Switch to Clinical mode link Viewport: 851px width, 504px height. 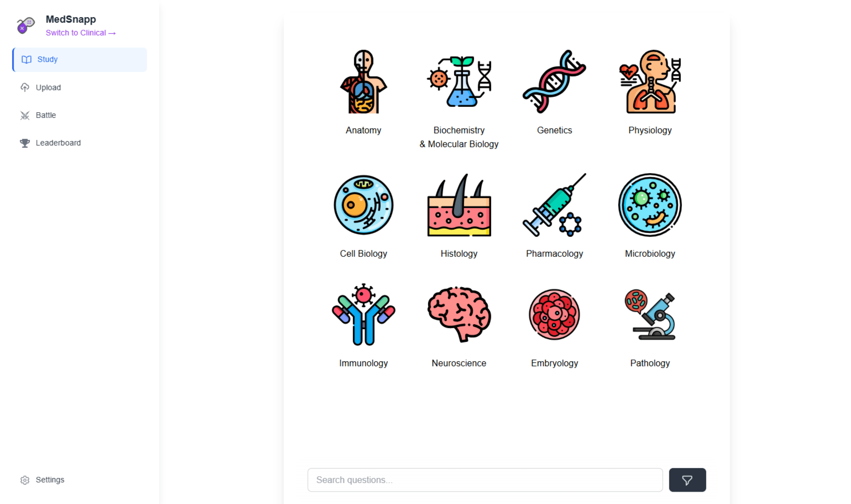[x=81, y=33]
